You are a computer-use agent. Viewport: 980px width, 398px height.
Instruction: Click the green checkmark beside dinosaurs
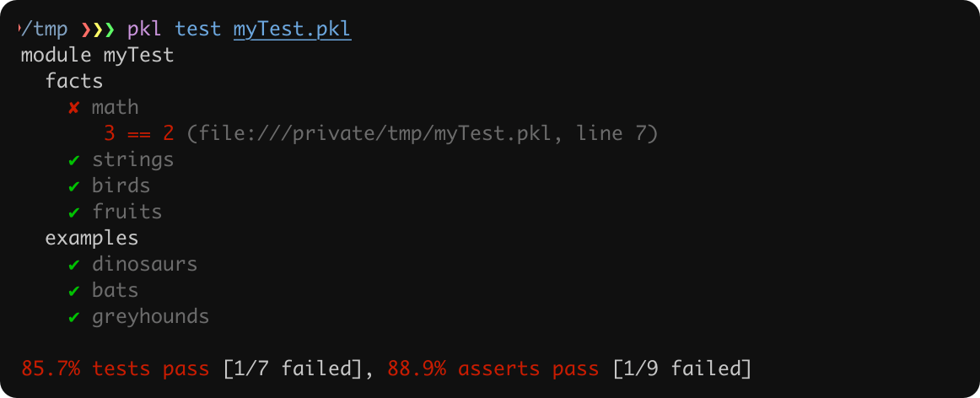click(74, 265)
